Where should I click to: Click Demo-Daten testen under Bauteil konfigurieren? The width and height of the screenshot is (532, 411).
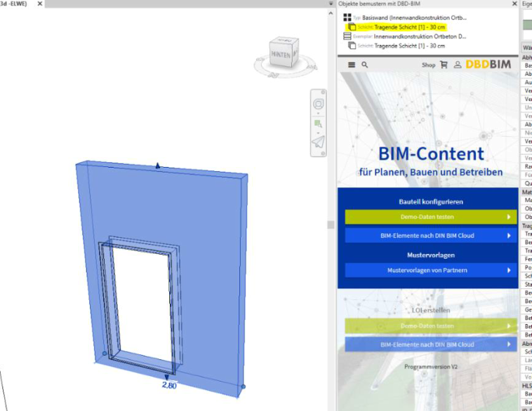tap(427, 217)
